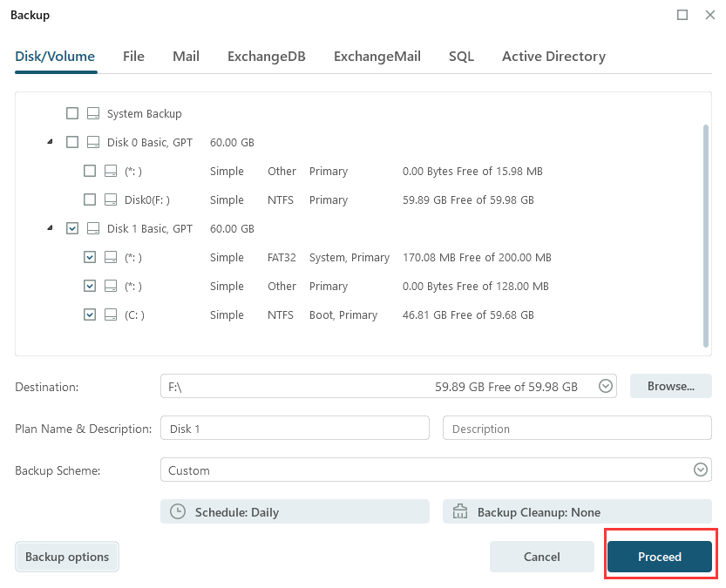Click the Backup Cleanup broom icon
Image resolution: width=726 pixels, height=588 pixels.
[x=460, y=512]
